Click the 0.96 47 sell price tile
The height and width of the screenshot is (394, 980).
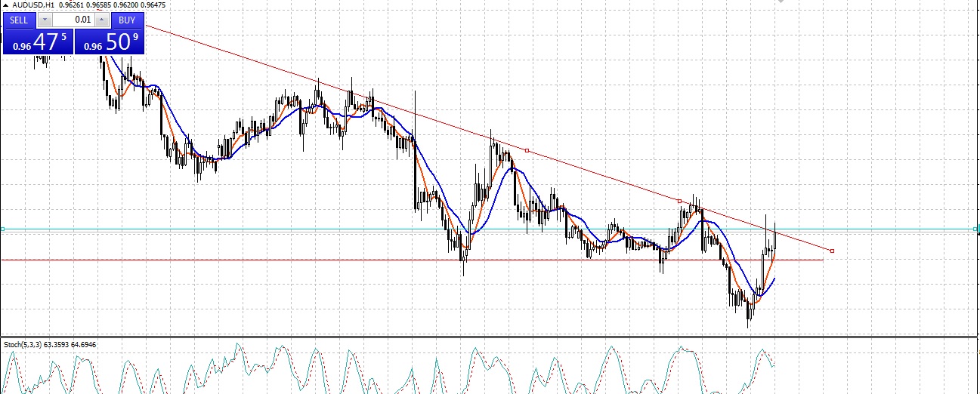[x=38, y=42]
